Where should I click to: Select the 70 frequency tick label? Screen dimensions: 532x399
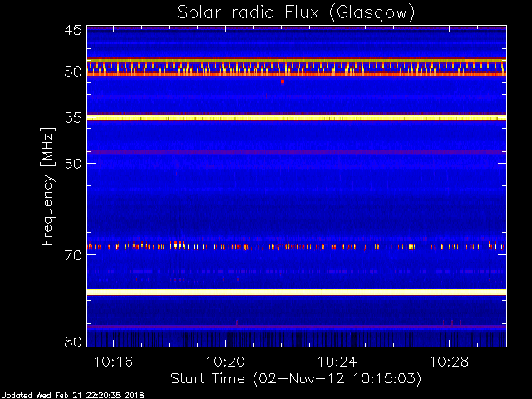[x=73, y=255]
